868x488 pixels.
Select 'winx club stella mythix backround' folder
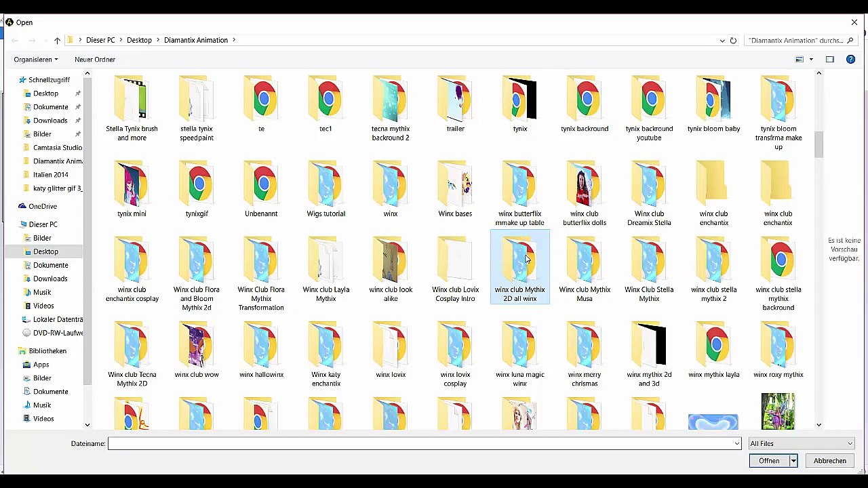pyautogui.click(x=778, y=274)
